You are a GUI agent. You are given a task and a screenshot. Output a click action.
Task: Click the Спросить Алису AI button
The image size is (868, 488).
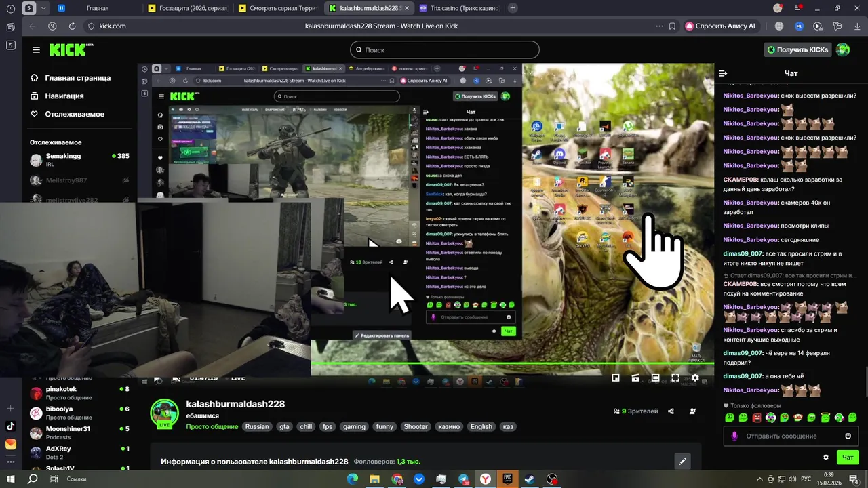[720, 26]
